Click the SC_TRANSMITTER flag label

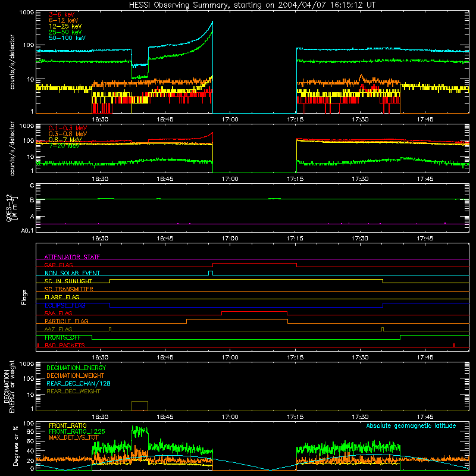68,289
